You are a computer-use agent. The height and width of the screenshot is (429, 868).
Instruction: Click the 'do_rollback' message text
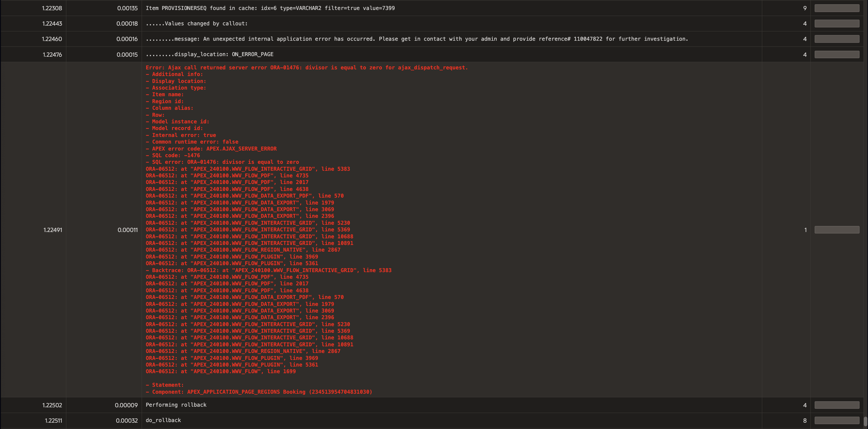[163, 420]
